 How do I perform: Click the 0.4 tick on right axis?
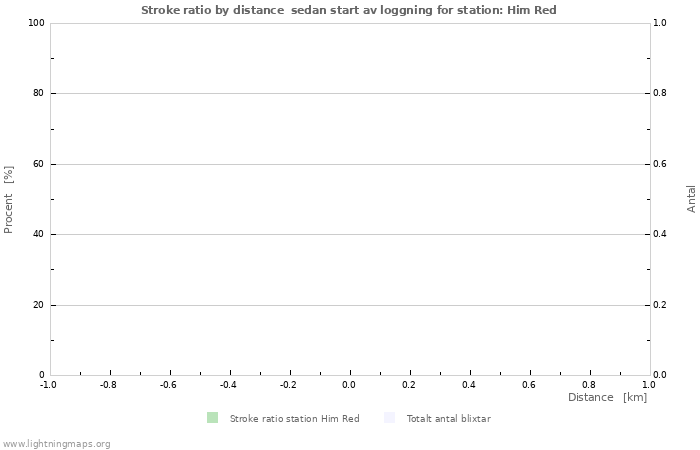click(x=660, y=234)
